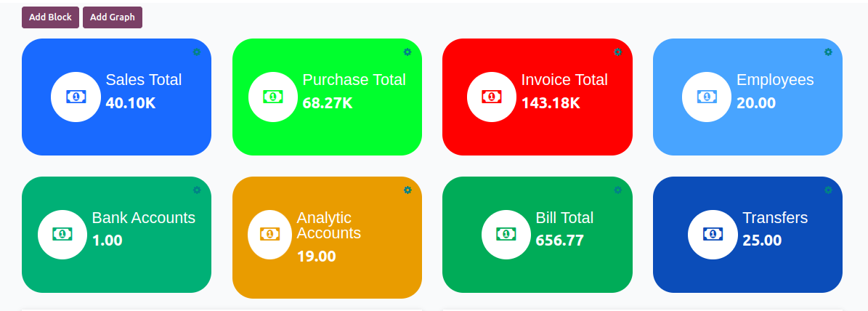
Task: Open the Bill Total 656.77 tile
Action: [x=538, y=235]
